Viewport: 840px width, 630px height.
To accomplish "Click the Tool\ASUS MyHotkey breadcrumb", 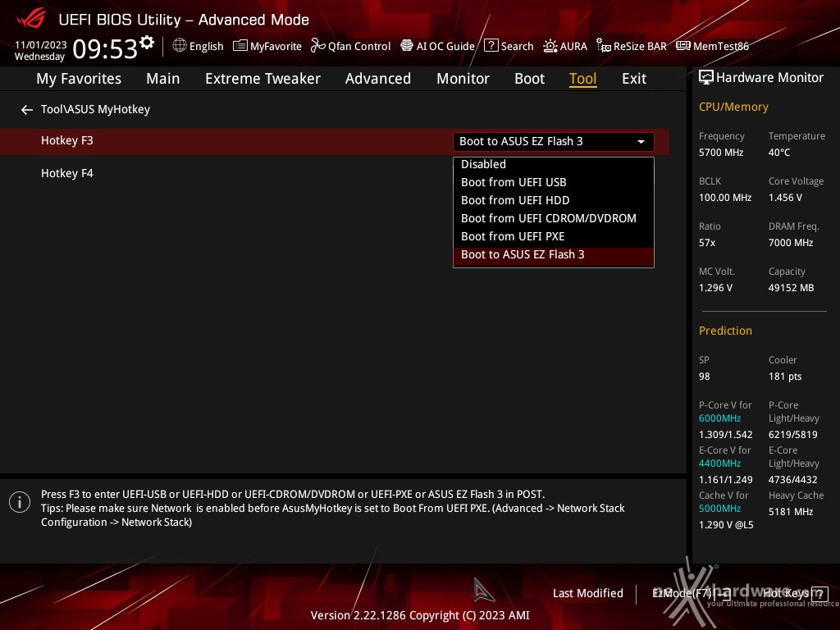I will click(95, 109).
